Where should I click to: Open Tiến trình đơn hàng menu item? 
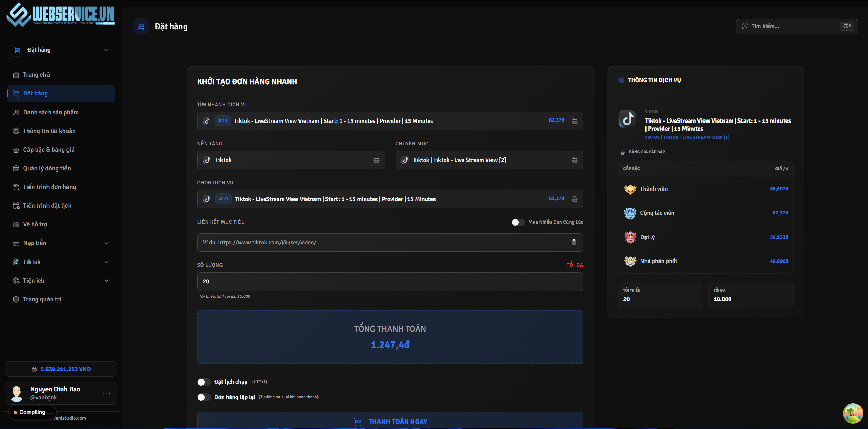[x=50, y=187]
